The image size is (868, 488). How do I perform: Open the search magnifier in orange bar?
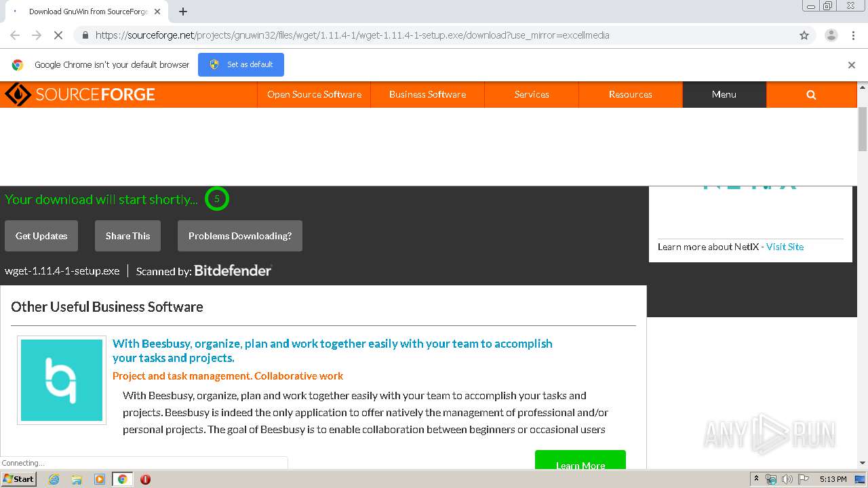click(x=811, y=95)
